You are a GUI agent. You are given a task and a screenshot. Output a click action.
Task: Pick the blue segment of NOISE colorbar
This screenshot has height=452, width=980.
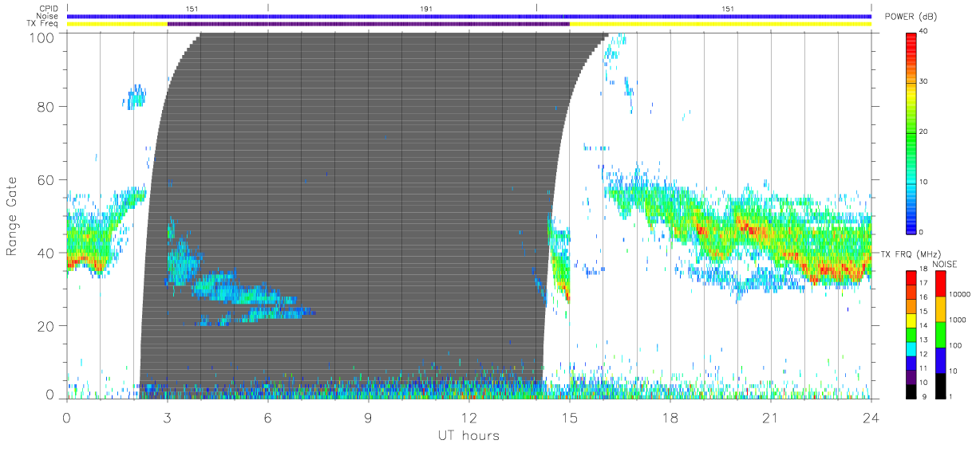pos(940,360)
